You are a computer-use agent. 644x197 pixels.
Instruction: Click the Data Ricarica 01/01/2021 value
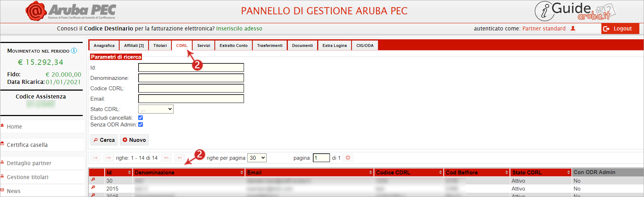pyautogui.click(x=63, y=82)
